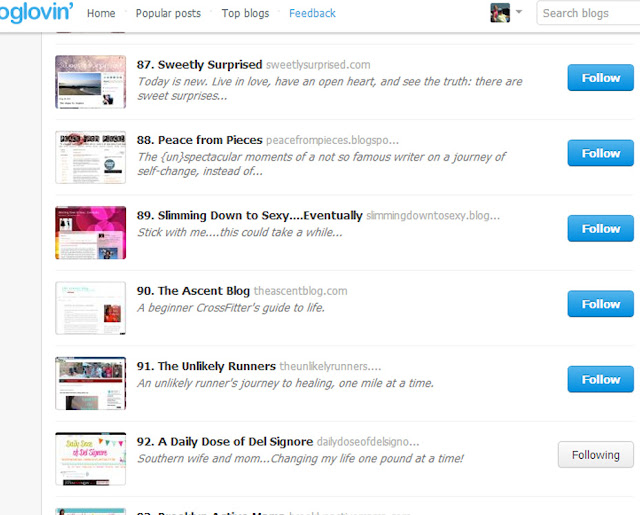The image size is (640, 515).
Task: Go to the Home menu item
Action: [x=101, y=13]
